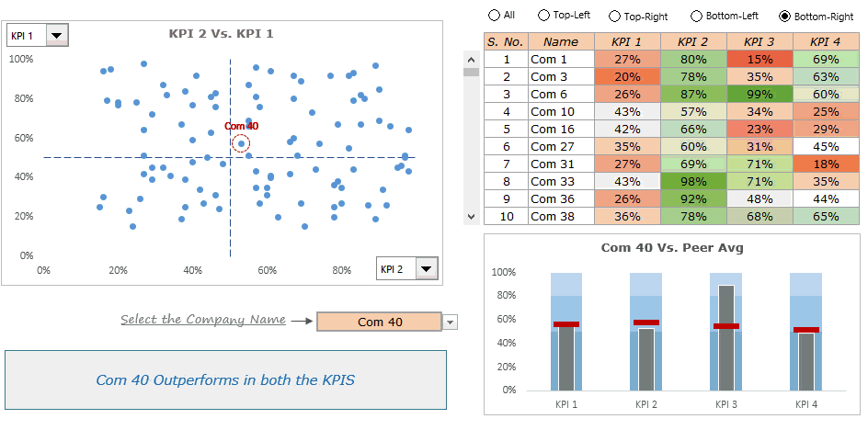Click the highlighted Com 40 scatter point
This screenshot has height=430, width=868.
pos(241,143)
